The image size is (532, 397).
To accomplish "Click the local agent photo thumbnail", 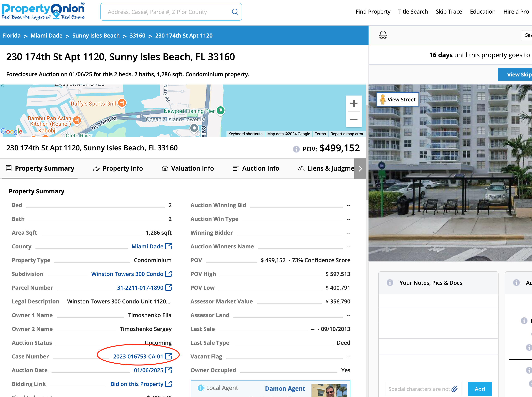I will (x=329, y=390).
